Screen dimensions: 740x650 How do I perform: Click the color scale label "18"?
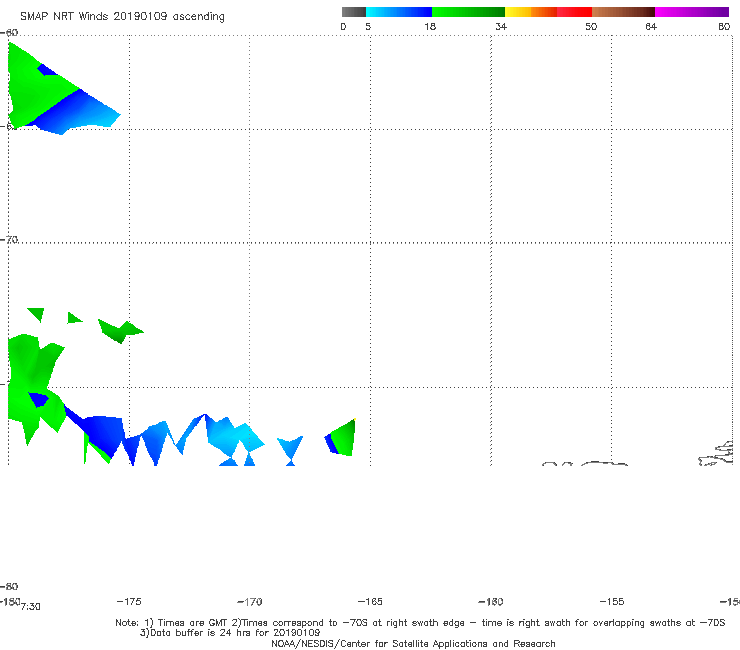[x=430, y=26]
